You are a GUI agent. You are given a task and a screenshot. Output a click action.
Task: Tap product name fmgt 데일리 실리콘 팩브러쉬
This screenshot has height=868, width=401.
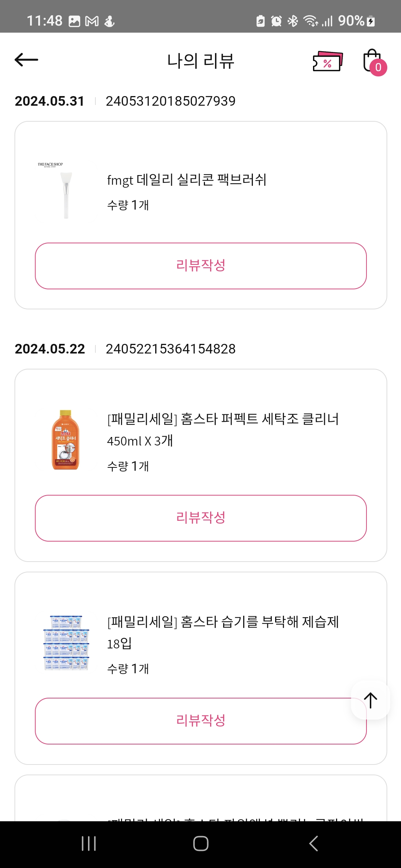(186, 180)
